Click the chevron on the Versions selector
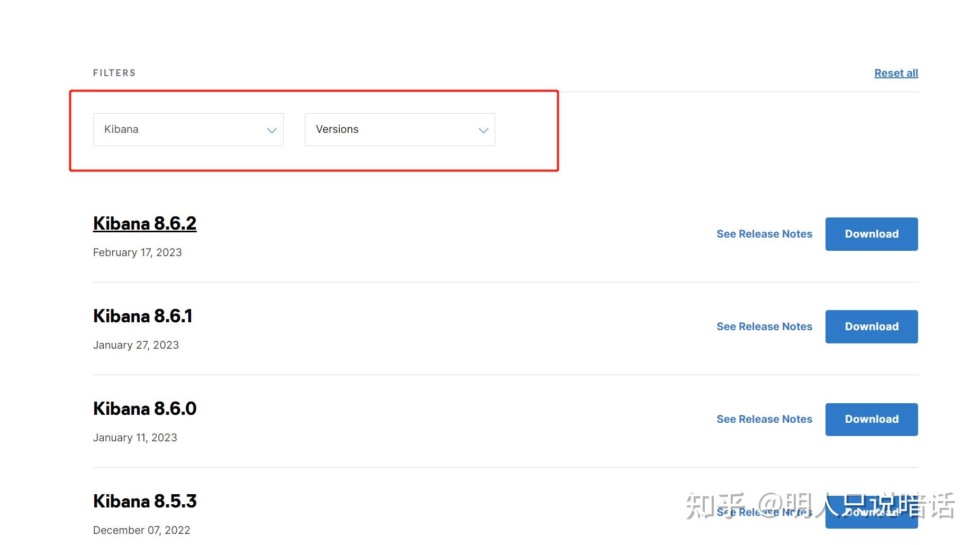 click(x=482, y=129)
